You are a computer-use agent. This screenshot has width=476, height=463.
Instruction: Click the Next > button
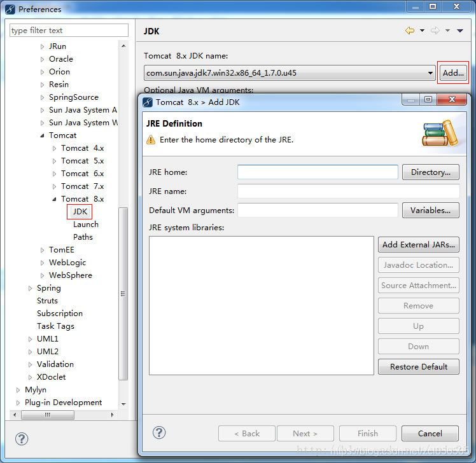305,433
